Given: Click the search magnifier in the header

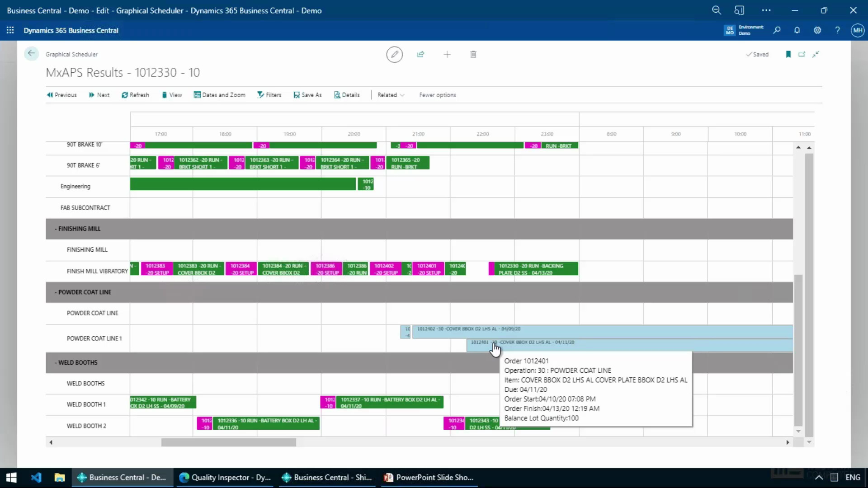Looking at the screenshot, I should 777,30.
